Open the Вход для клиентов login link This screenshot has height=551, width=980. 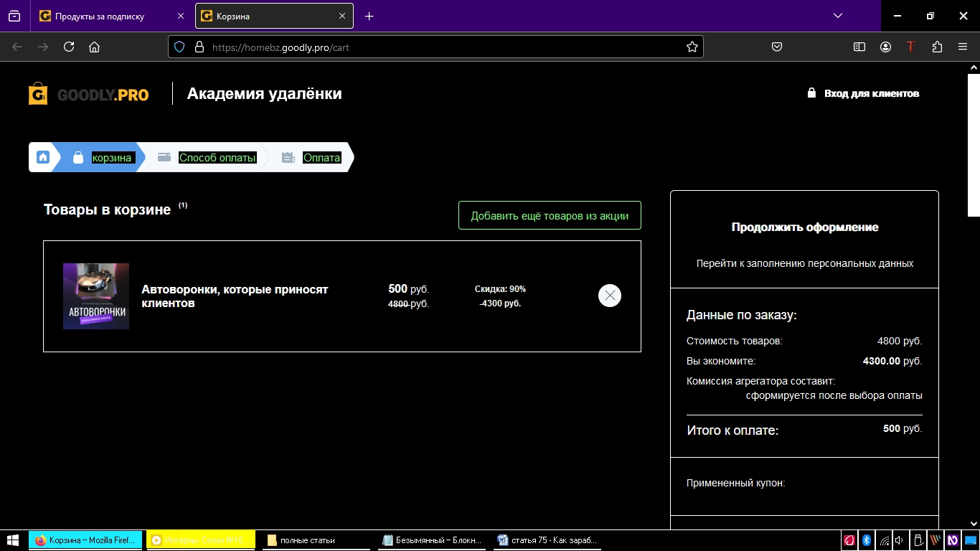863,93
